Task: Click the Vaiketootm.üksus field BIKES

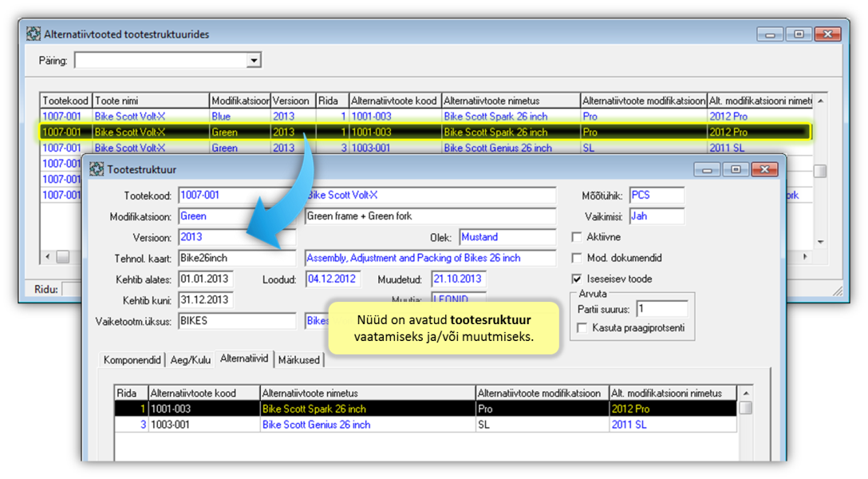Action: [x=236, y=321]
